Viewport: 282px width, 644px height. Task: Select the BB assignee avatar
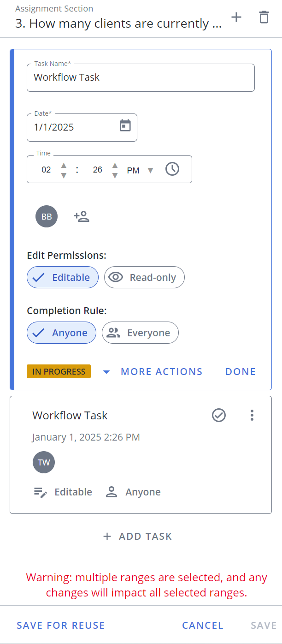pyautogui.click(x=47, y=216)
